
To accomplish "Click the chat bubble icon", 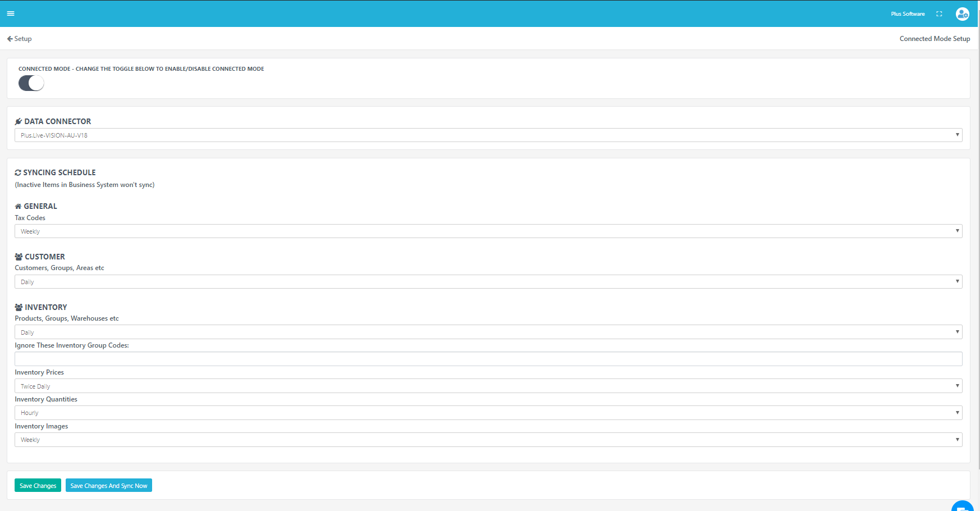I will click(963, 506).
